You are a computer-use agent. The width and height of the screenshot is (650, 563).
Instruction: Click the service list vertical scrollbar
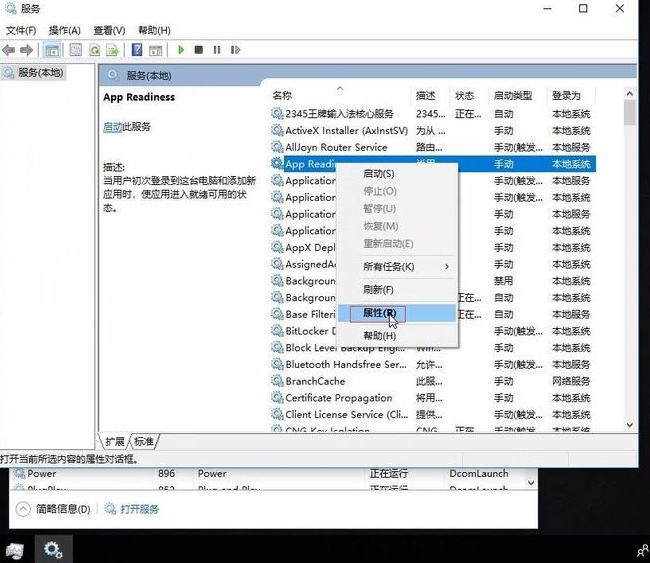pos(629,250)
